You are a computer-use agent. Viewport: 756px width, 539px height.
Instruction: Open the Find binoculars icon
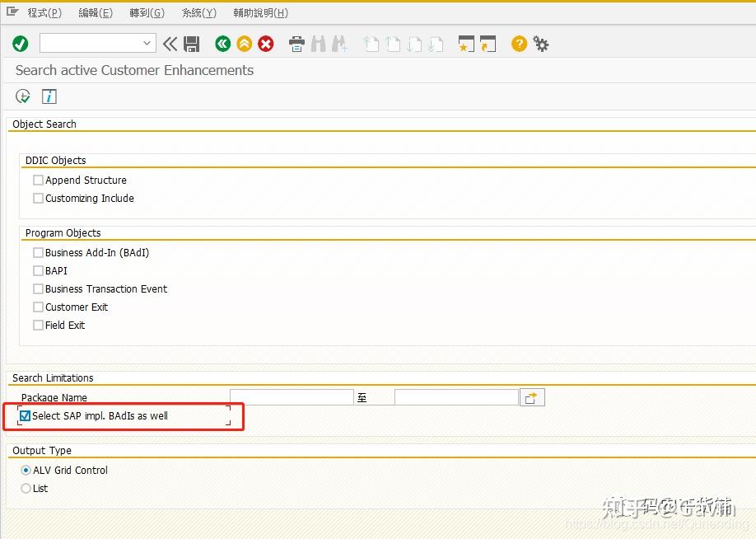coord(318,44)
